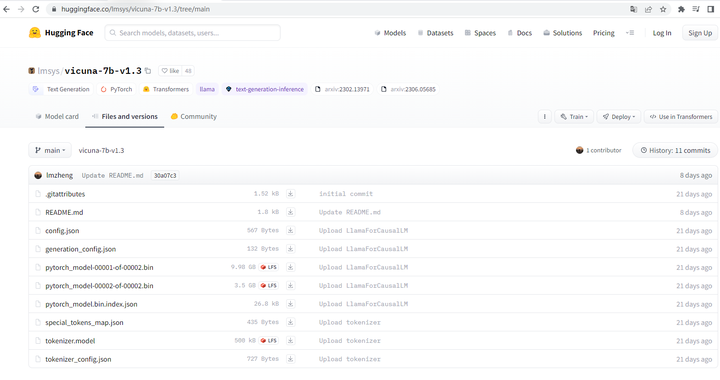This screenshot has height=380, width=720.
Task: Download pytorch_model.bin.index.json file
Action: 290,304
